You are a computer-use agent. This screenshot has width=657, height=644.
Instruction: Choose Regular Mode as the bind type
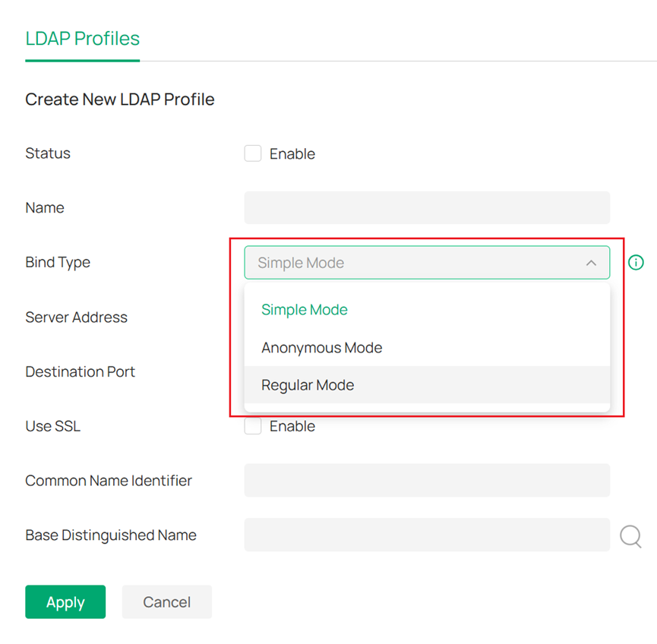point(308,385)
